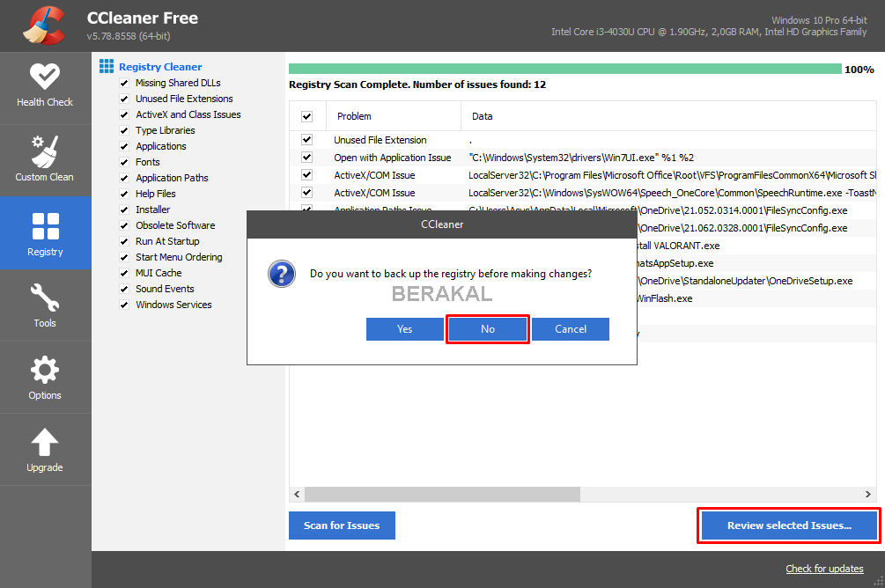Viewport: 885px width, 588px height.
Task: Click scrollbar right arrow
Action: click(x=868, y=495)
